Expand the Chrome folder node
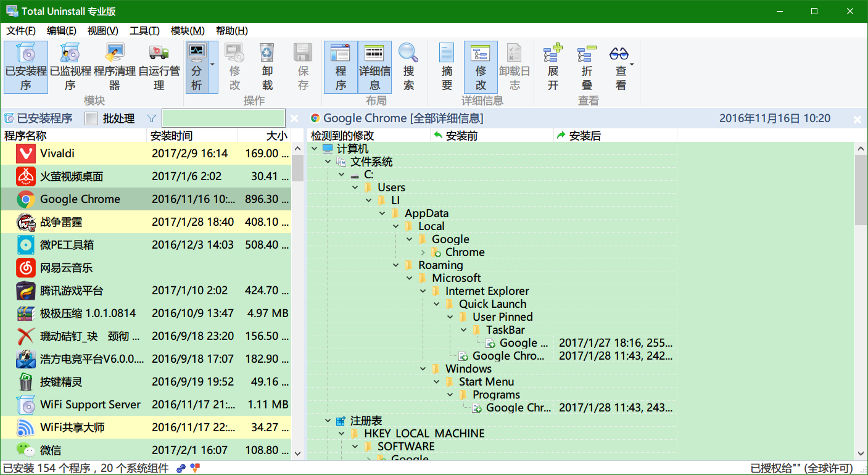 click(x=423, y=252)
